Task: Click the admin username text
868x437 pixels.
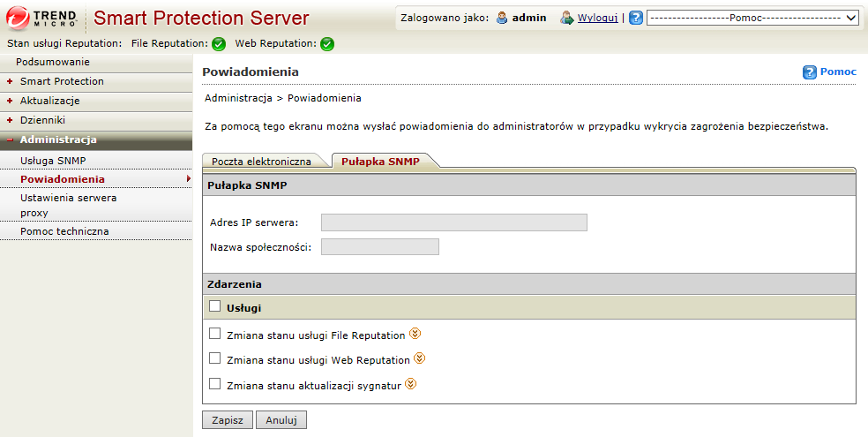Action: [x=529, y=18]
